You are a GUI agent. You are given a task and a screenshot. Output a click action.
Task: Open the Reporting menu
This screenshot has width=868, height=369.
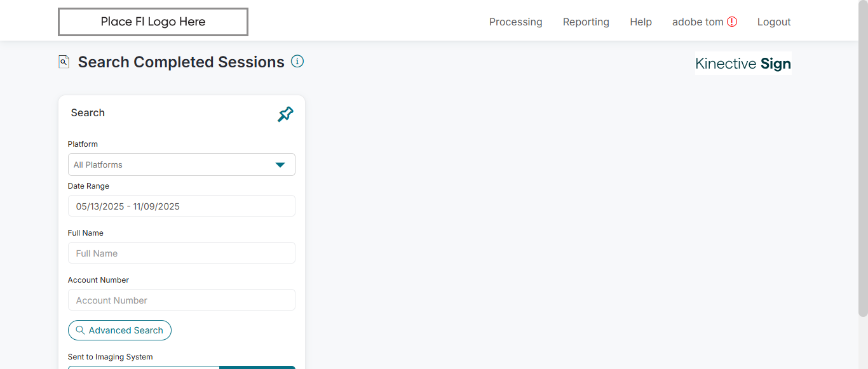(x=586, y=22)
